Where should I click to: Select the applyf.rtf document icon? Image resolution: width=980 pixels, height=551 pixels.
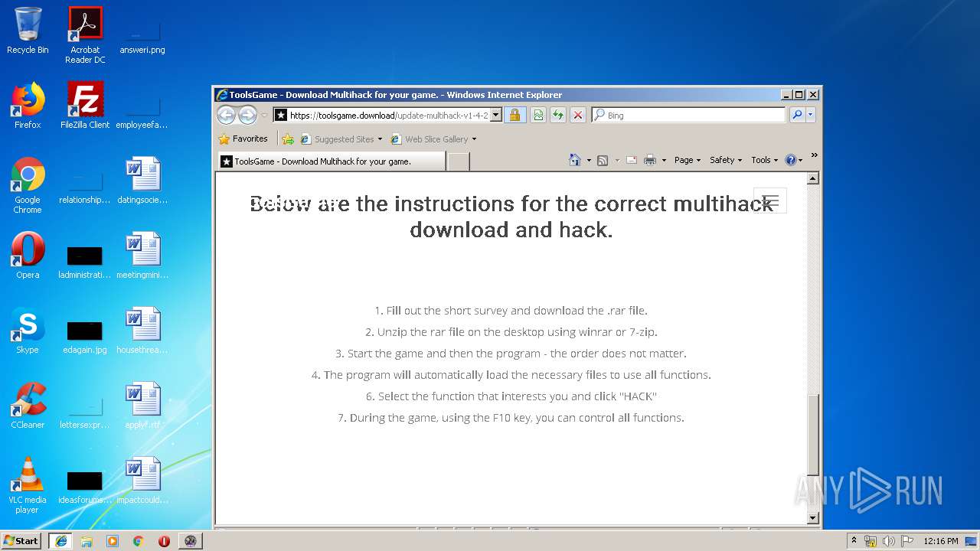pos(142,406)
